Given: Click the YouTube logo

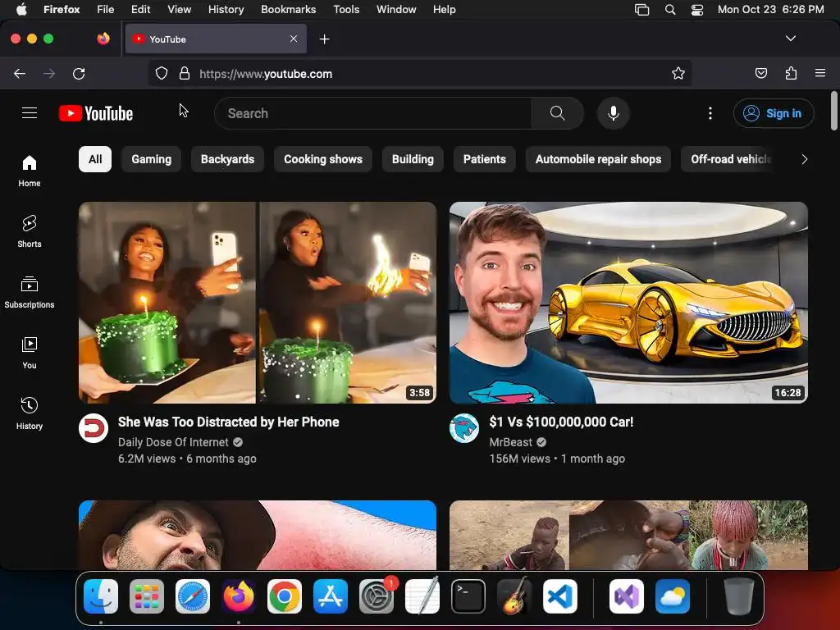Looking at the screenshot, I should [x=96, y=113].
